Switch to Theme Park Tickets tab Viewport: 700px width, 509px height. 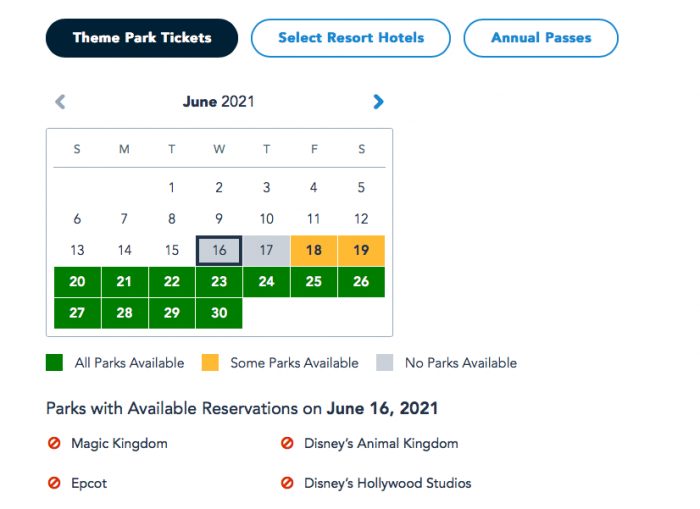pos(142,38)
